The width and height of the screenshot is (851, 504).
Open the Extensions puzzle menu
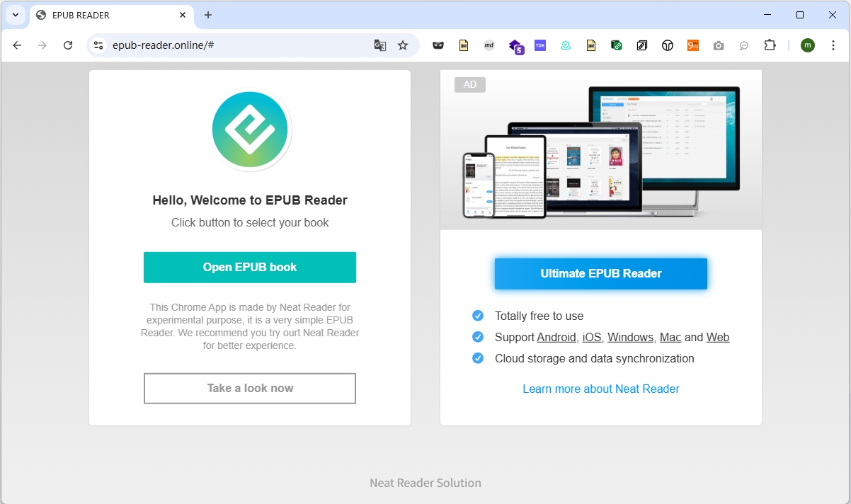(x=770, y=45)
